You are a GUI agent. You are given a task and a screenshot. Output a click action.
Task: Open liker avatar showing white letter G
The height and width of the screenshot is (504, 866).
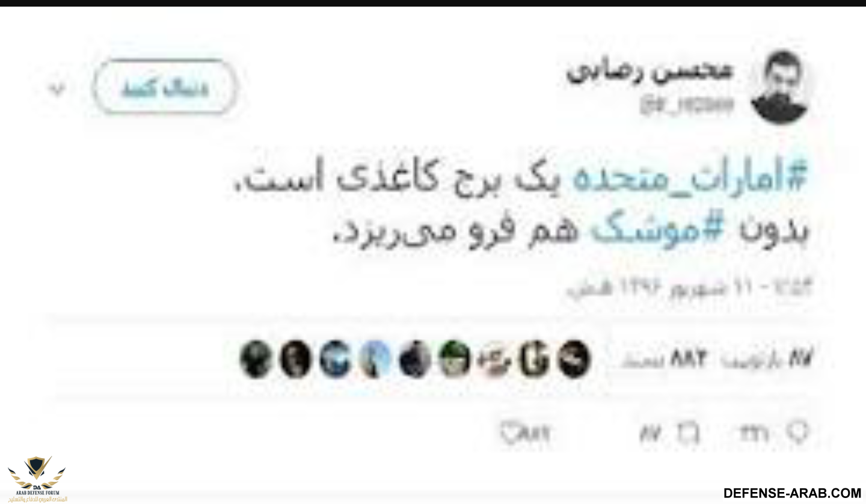(534, 359)
